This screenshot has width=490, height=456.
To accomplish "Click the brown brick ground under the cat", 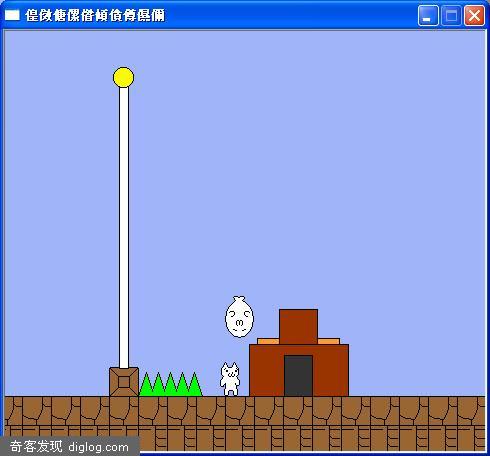I will click(230, 411).
